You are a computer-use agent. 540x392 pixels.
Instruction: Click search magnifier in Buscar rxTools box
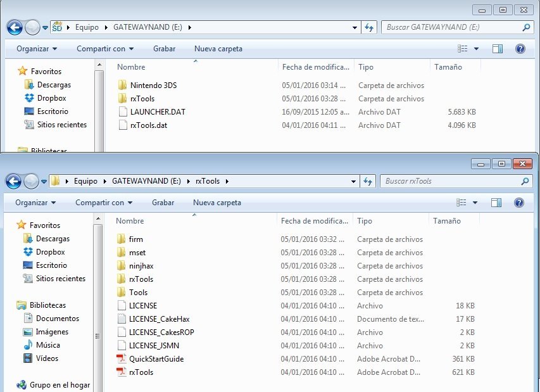tap(525, 181)
